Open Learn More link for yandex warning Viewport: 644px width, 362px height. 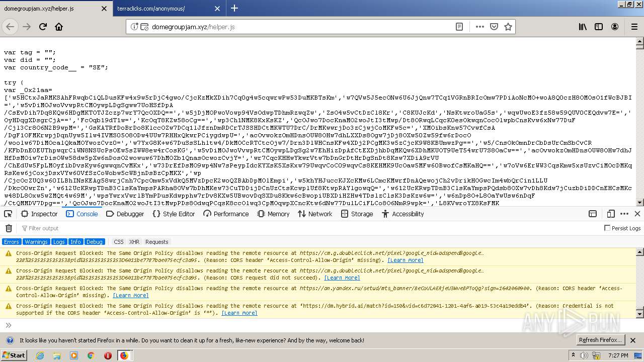point(131,295)
